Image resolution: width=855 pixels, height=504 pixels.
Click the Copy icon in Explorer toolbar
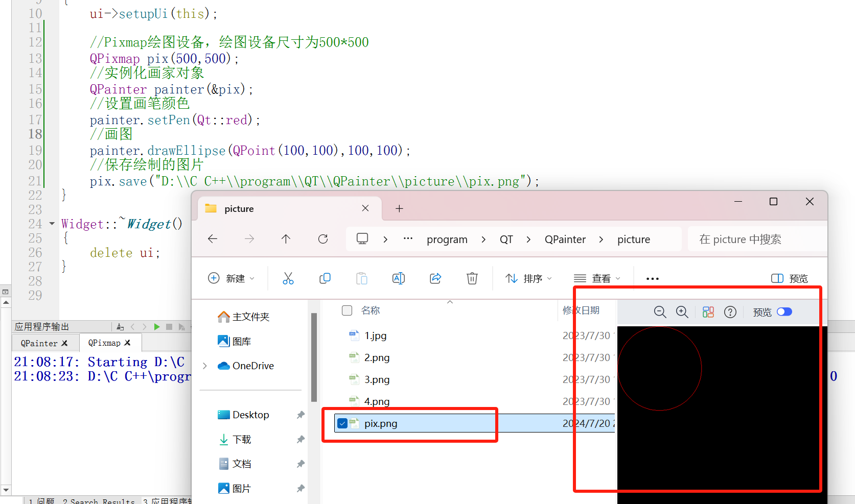pyautogui.click(x=325, y=278)
